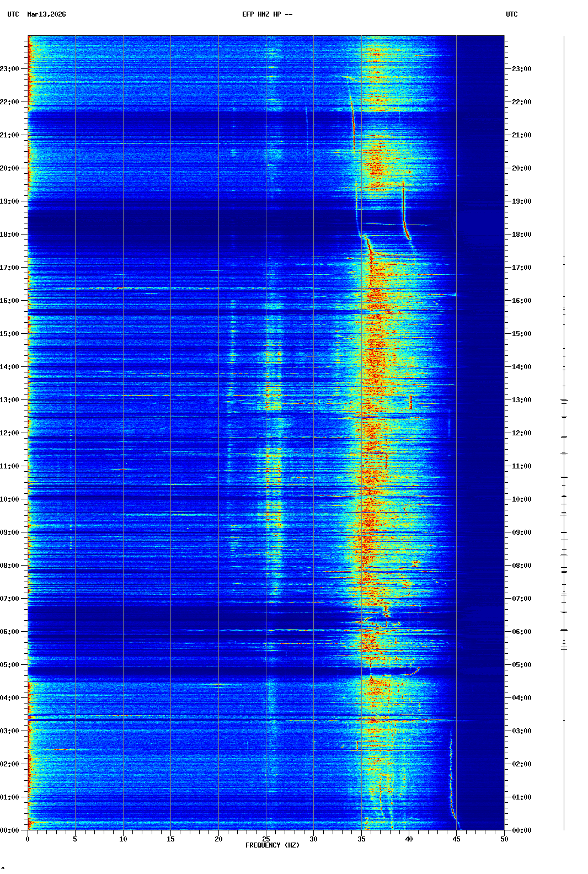Select the 05:00 marker on right axis
This screenshot has width=588, height=874.
point(521,665)
